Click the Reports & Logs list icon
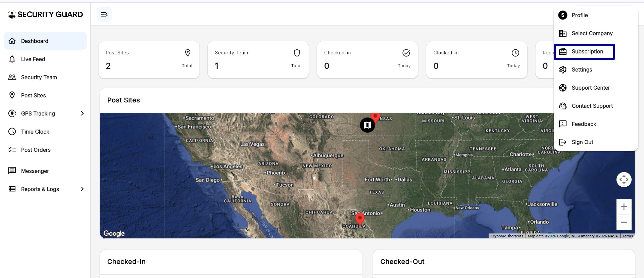This screenshot has width=644, height=278. 12,189
